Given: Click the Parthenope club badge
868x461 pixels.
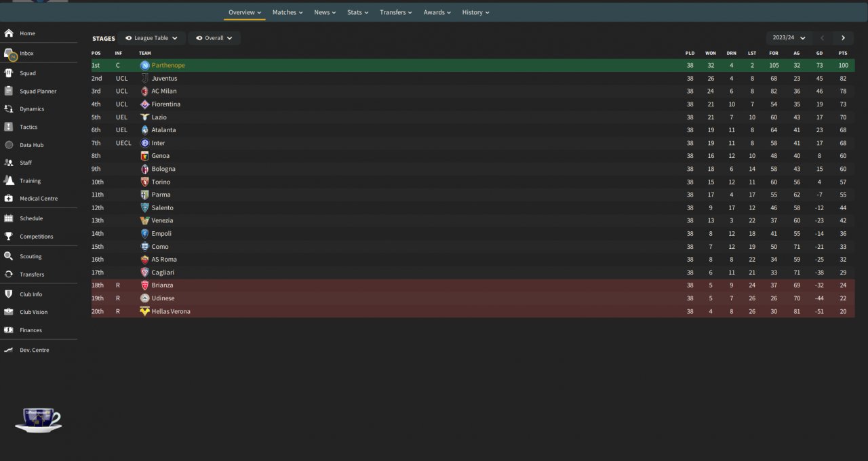Looking at the screenshot, I should [x=144, y=66].
